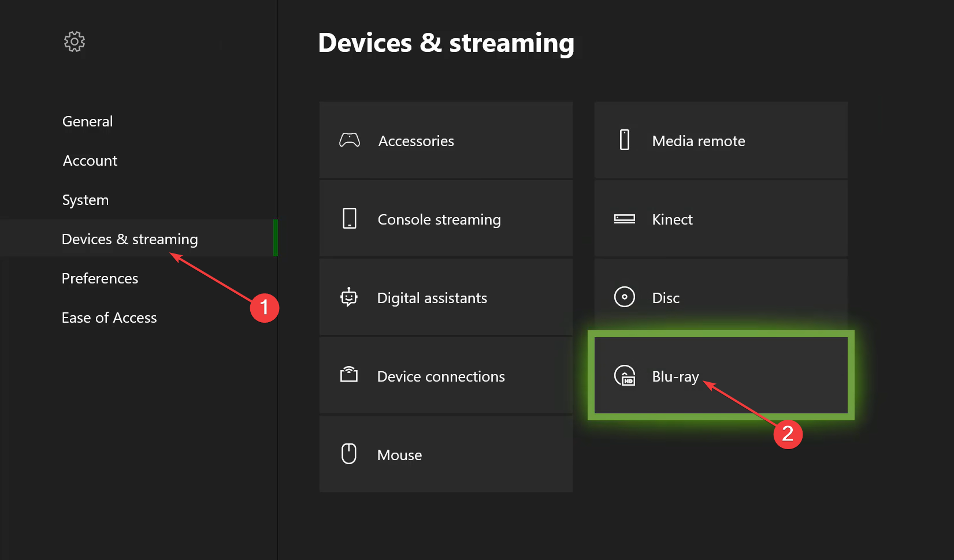
Task: Select the Devices & streaming sidebar item
Action: tap(139, 238)
